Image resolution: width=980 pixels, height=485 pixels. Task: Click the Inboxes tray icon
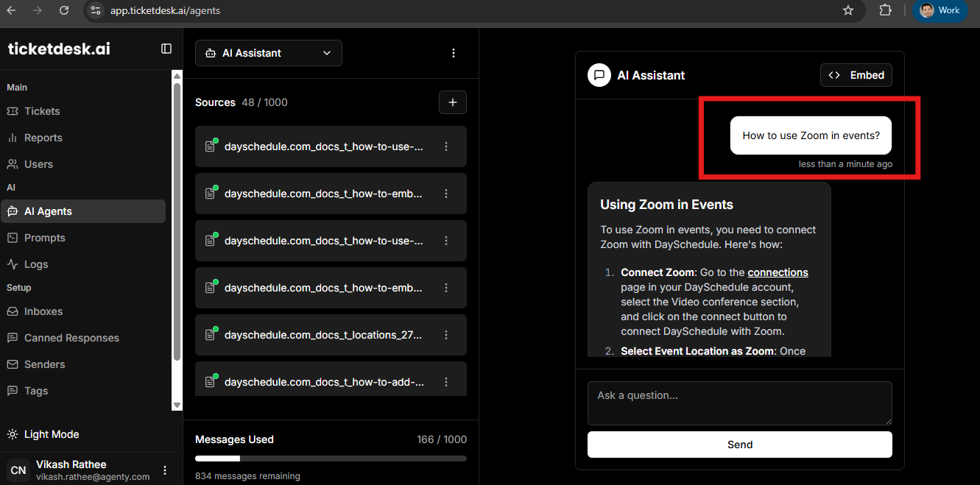coord(13,311)
